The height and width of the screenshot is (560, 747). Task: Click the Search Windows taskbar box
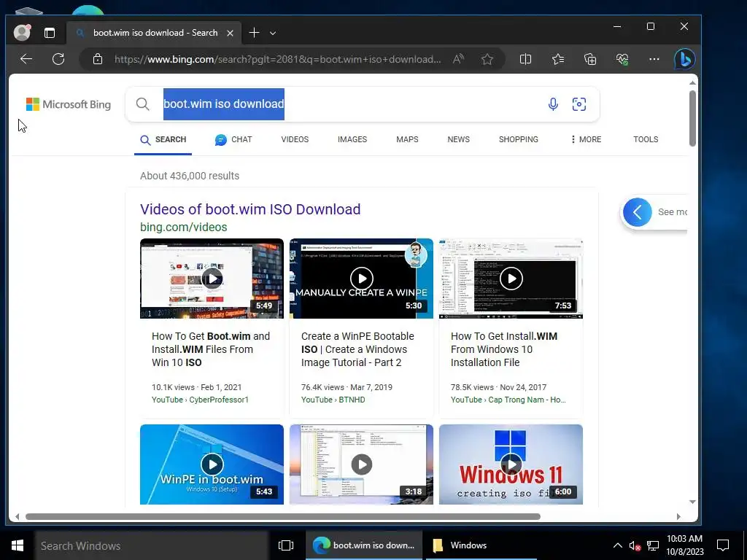coord(152,545)
